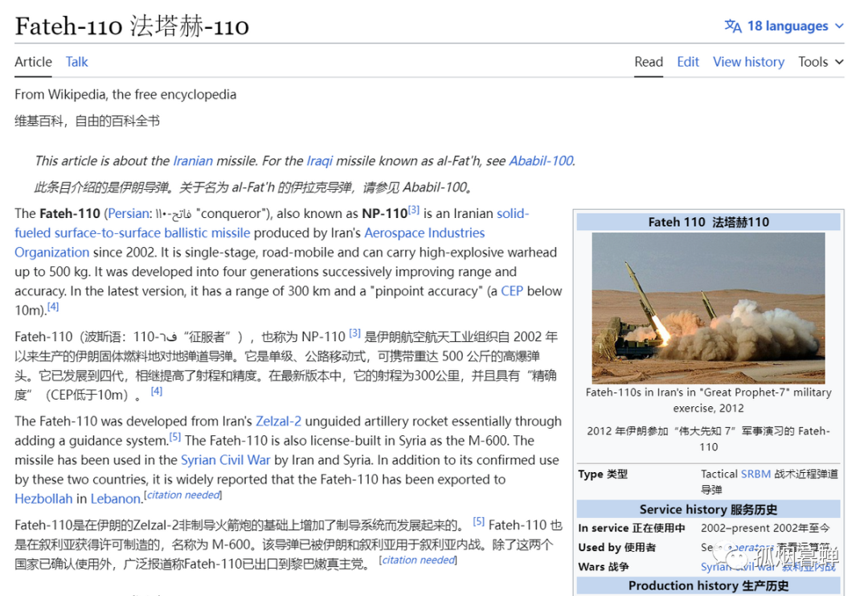Click the language switcher icon
Viewport: 868px width, 596px height.
[x=734, y=25]
